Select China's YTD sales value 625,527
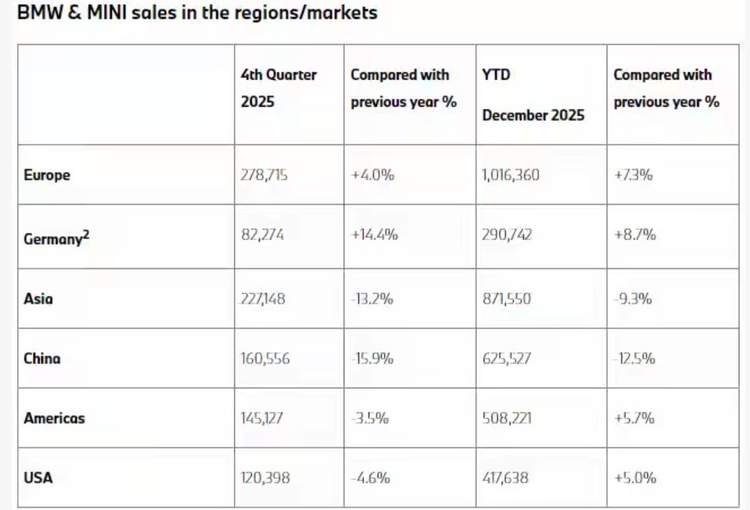This screenshot has width=750, height=510. point(509,357)
